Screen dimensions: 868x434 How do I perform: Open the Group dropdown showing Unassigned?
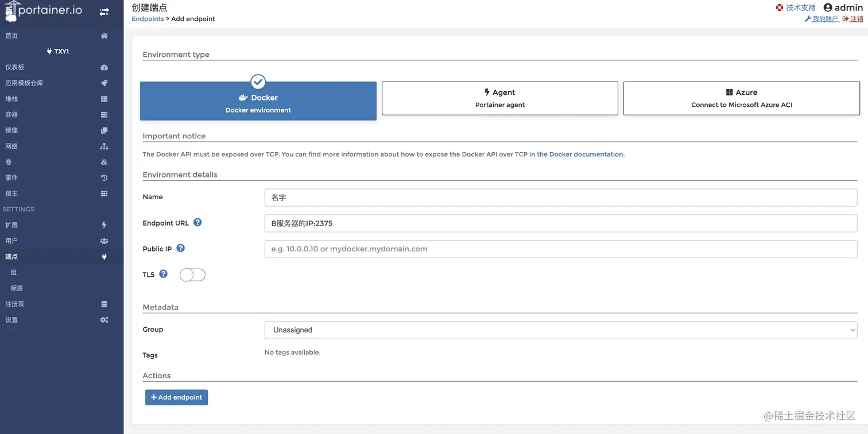[x=561, y=330]
